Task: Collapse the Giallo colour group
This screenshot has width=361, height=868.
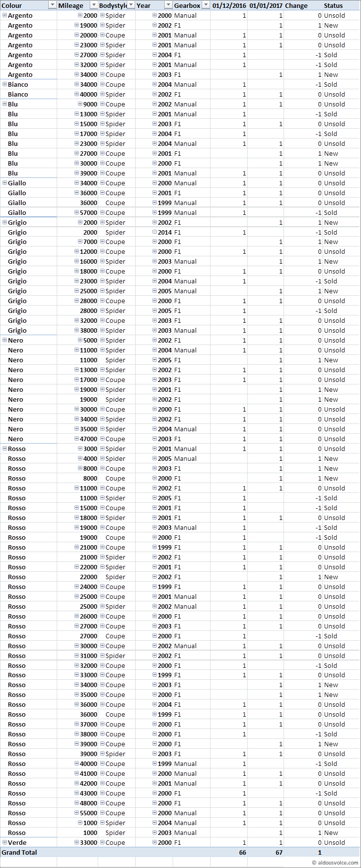Action: pos(5,183)
